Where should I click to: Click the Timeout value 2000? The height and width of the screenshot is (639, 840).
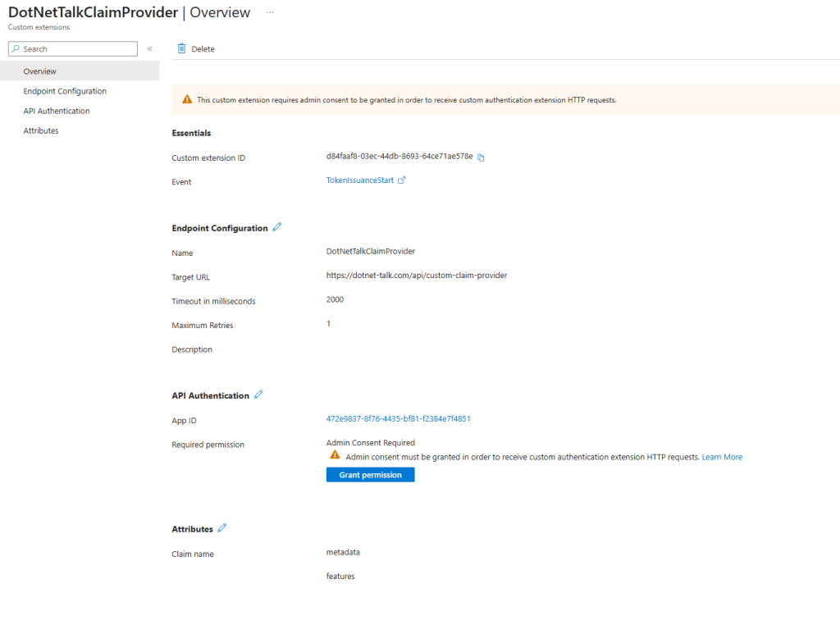(x=335, y=299)
